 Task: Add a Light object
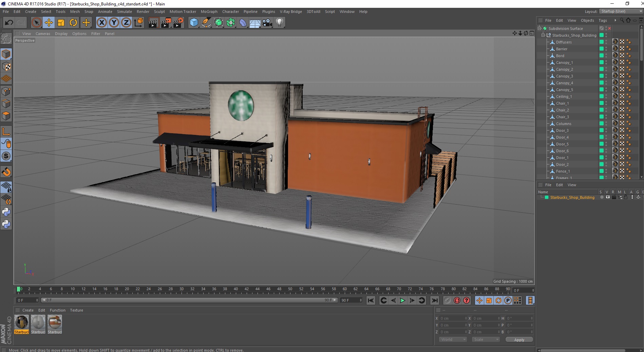[x=280, y=23]
